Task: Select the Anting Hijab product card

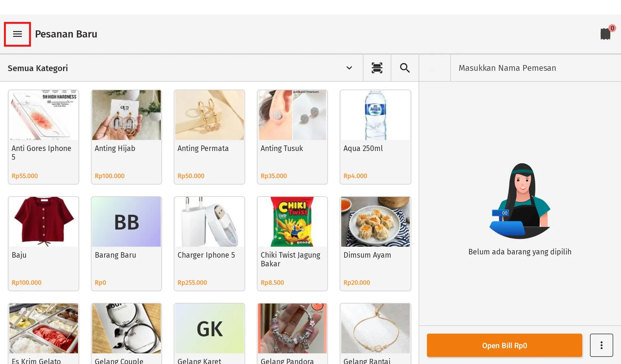Action: point(126,137)
